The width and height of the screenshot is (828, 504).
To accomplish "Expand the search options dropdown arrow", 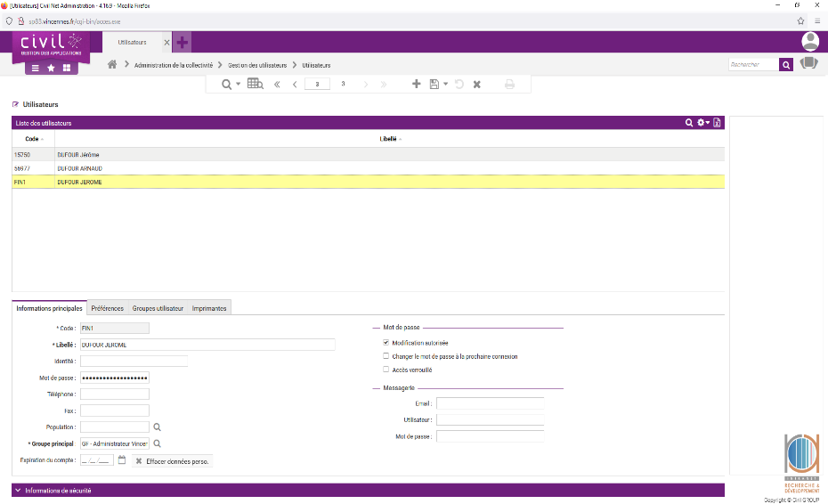I will (x=238, y=84).
